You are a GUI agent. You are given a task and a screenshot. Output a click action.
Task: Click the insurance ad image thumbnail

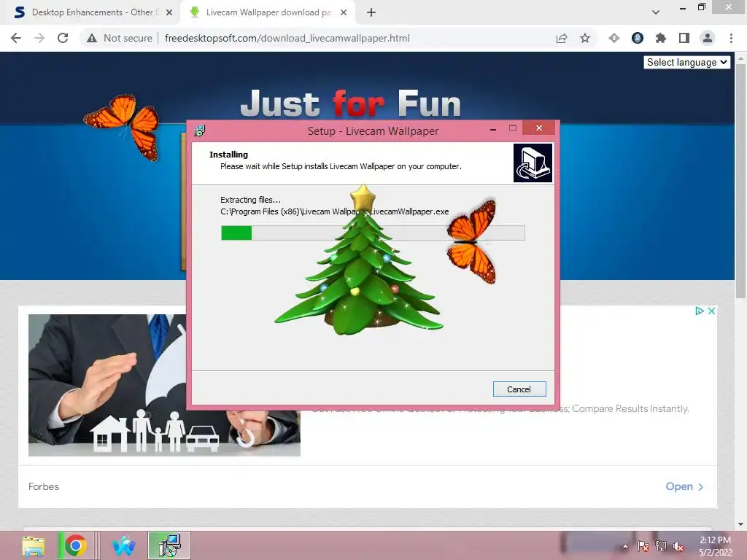[107, 385]
